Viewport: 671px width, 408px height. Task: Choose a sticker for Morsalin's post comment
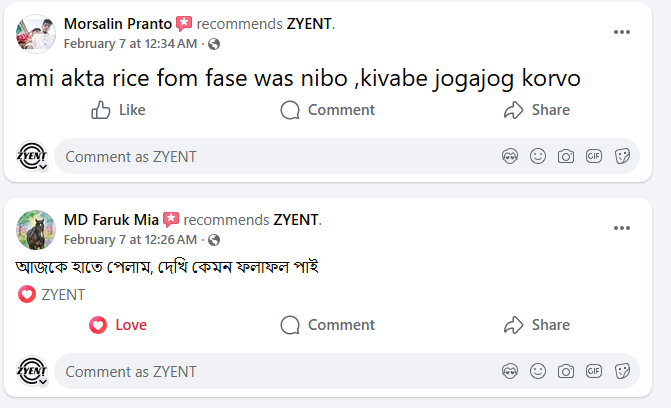622,157
